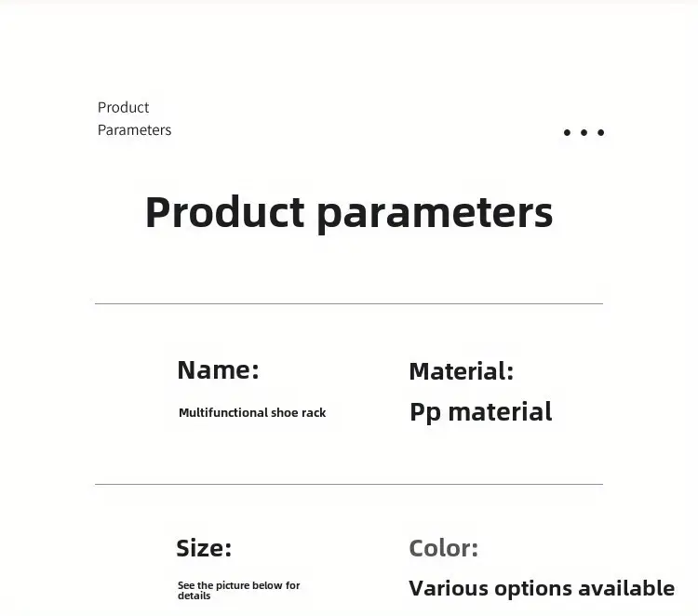Click the 'Name:' label
The height and width of the screenshot is (616, 698).
click(218, 369)
